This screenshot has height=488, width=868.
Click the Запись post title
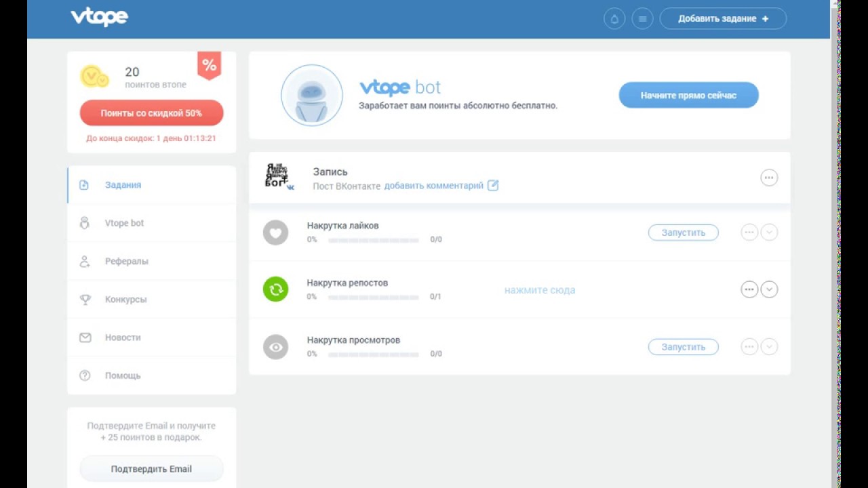[x=330, y=172]
